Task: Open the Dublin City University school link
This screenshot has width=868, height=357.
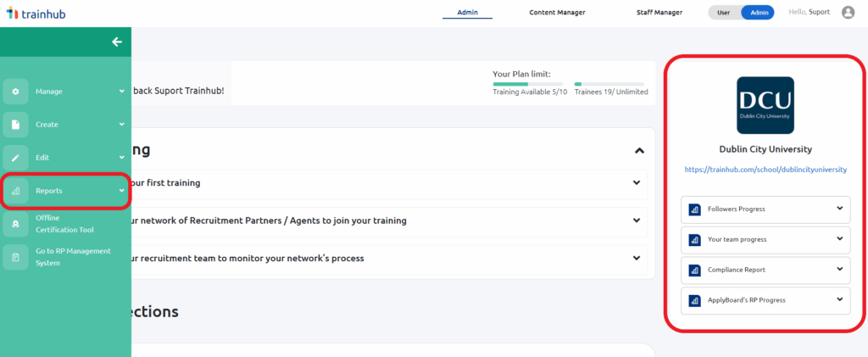Action: [x=765, y=170]
